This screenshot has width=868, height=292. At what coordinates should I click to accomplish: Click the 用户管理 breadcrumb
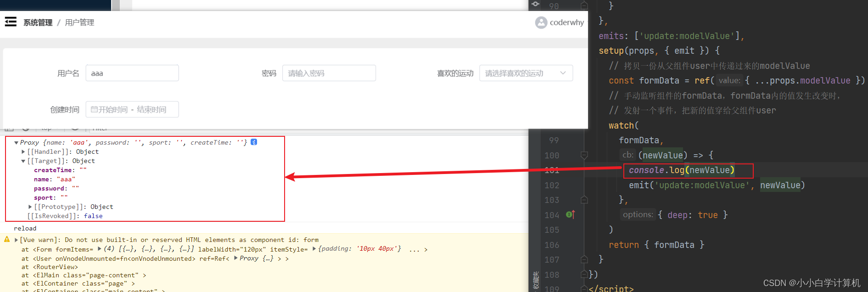click(x=79, y=22)
